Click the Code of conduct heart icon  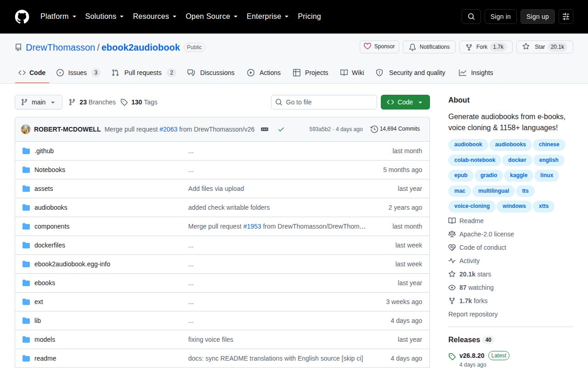point(452,247)
